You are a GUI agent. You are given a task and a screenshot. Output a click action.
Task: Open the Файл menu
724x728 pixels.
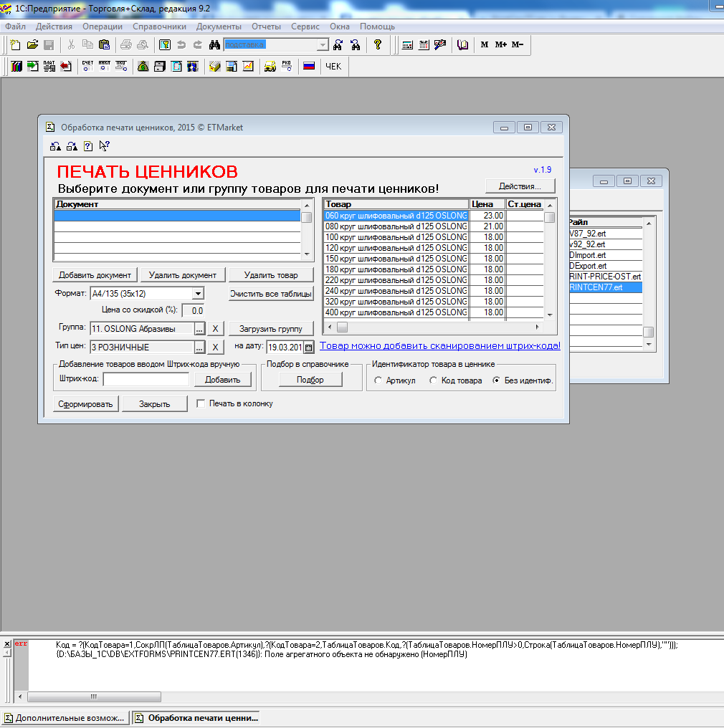coord(15,27)
